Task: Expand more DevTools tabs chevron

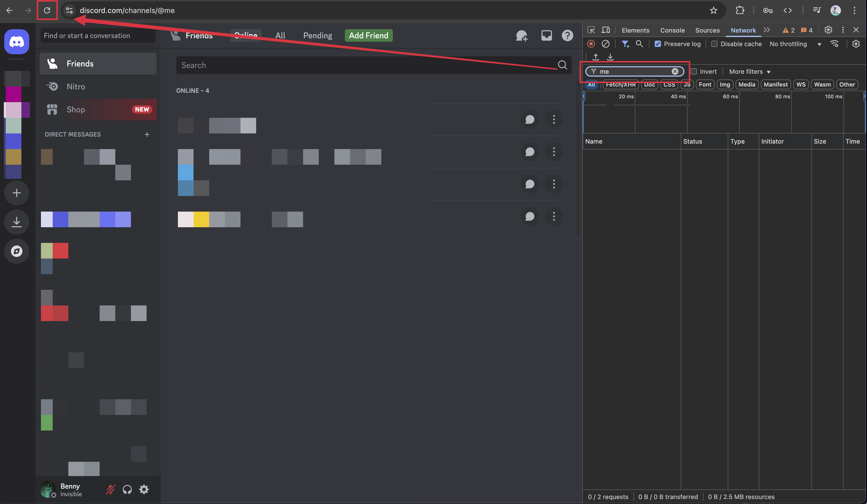Action: tap(767, 30)
